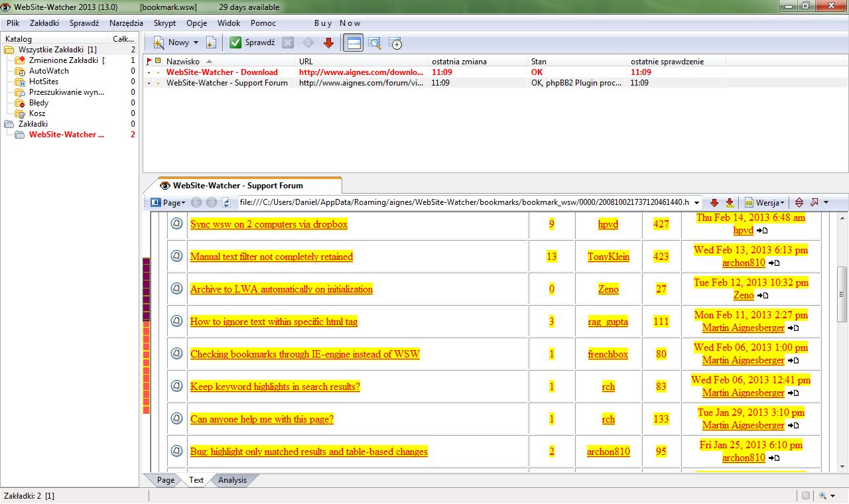Open the Widok menu
The width and height of the screenshot is (849, 504).
(229, 23)
